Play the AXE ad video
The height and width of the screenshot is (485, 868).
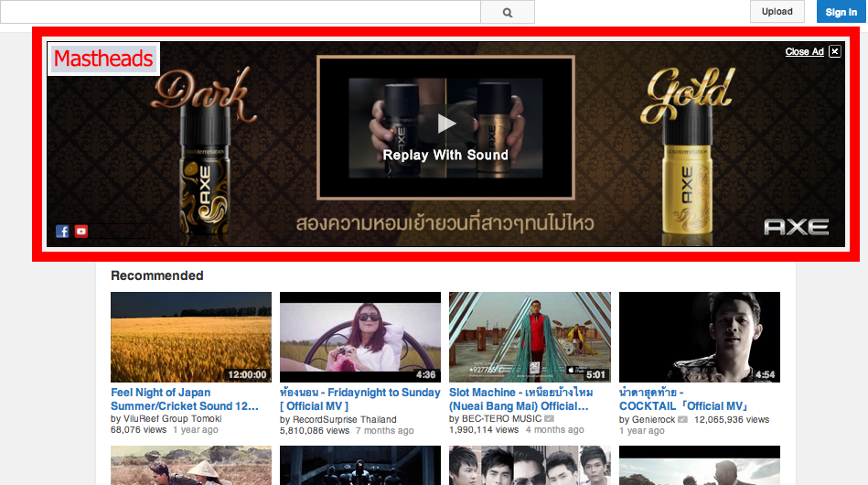point(445,123)
